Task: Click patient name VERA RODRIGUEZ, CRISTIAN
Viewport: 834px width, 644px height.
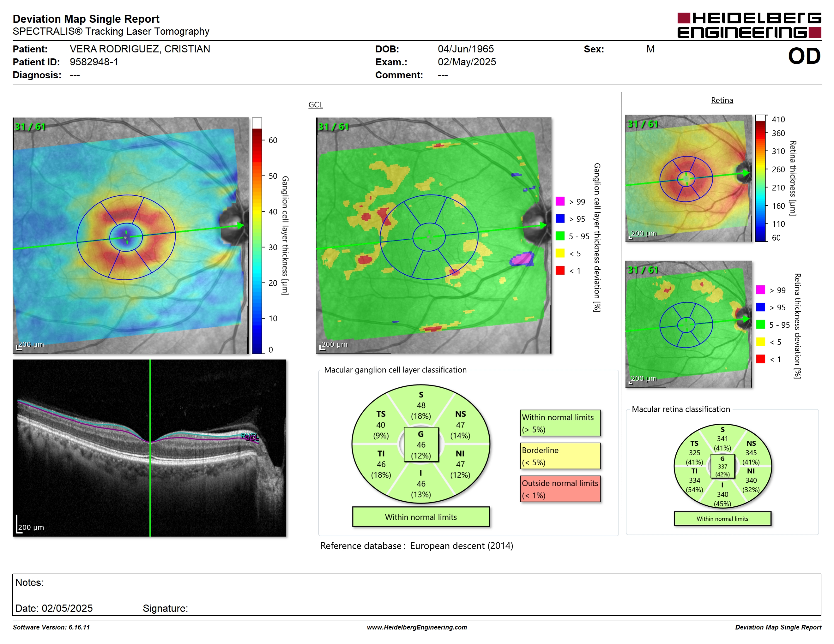Action: [140, 49]
